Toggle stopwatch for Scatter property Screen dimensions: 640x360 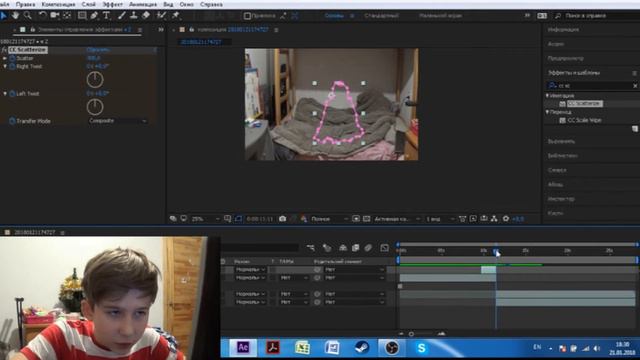point(12,58)
